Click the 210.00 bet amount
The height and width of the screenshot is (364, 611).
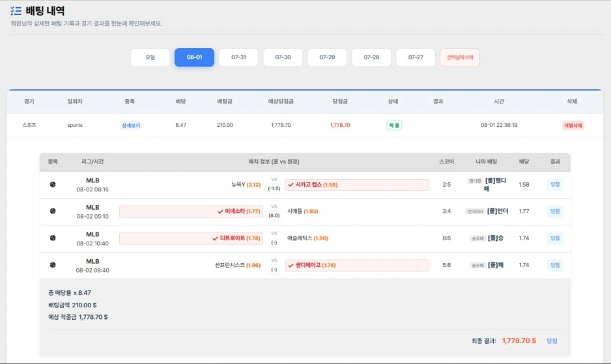[225, 125]
